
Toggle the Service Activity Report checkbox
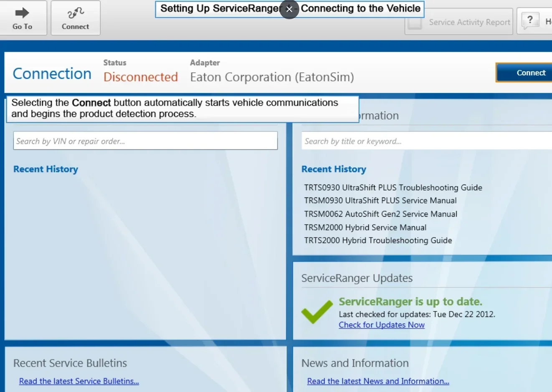(415, 23)
